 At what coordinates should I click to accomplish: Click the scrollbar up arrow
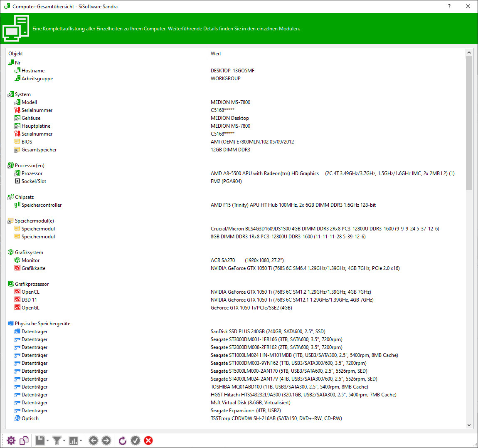pos(469,53)
